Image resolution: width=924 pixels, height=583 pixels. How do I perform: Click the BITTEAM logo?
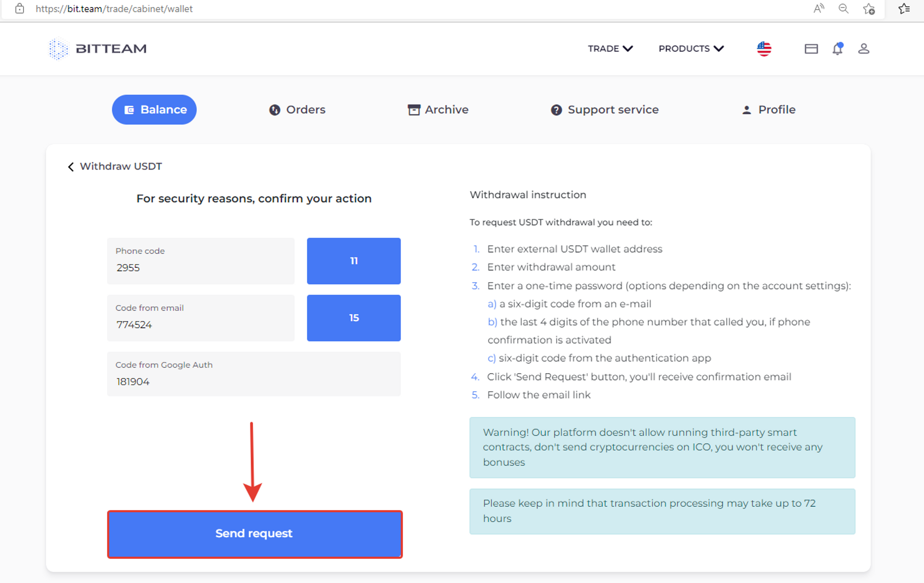point(97,49)
